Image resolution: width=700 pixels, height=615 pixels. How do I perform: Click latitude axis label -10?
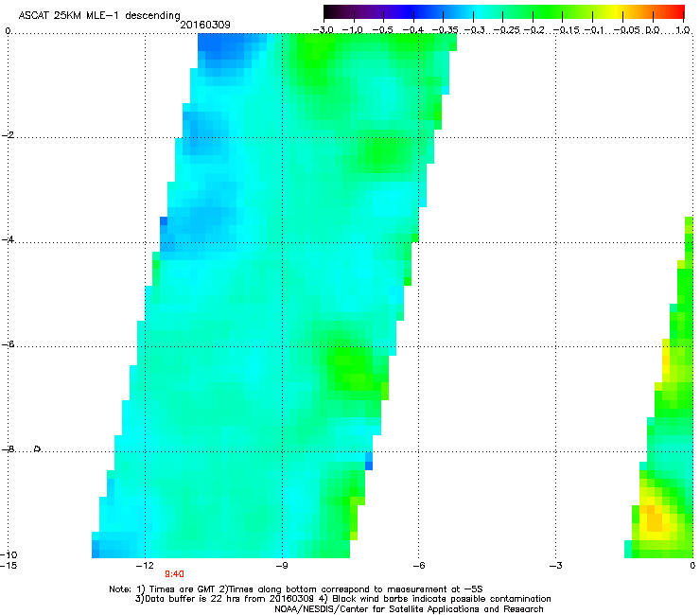point(9,554)
